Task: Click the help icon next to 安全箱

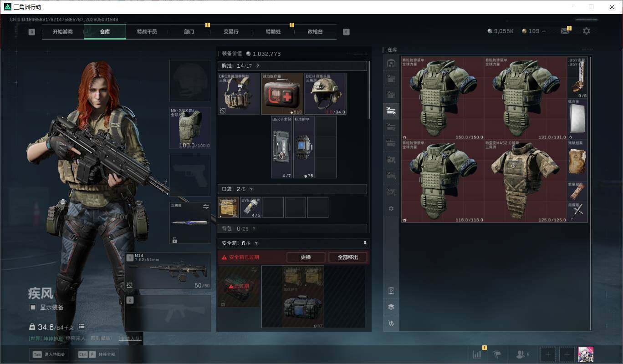Action: pyautogui.click(x=256, y=244)
